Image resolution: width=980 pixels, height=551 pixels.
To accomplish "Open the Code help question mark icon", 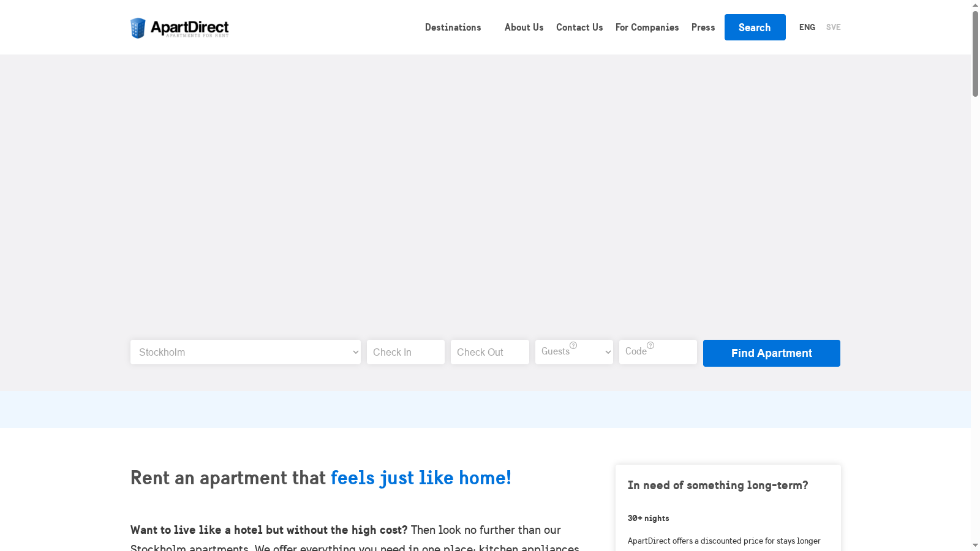I will 651,345.
